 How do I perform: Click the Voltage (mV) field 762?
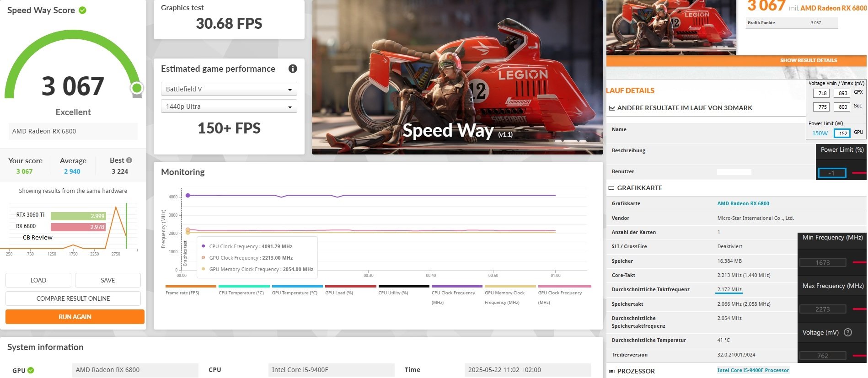coord(823,356)
